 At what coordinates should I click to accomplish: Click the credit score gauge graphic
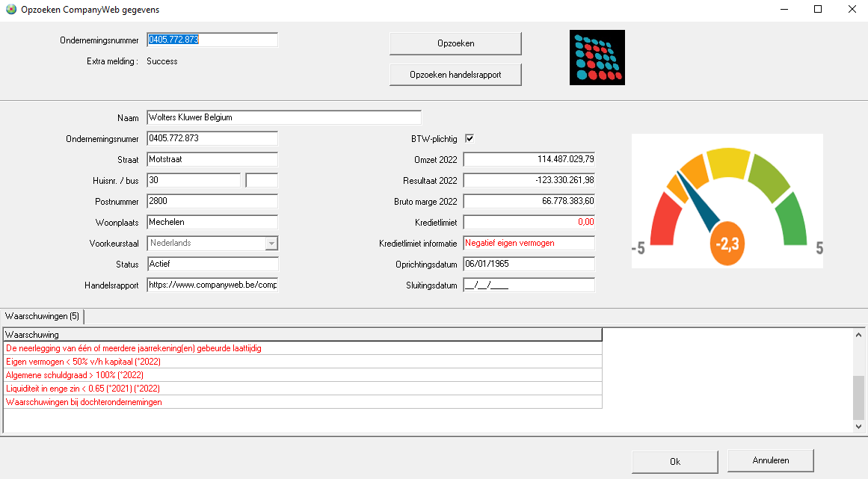tap(727, 201)
